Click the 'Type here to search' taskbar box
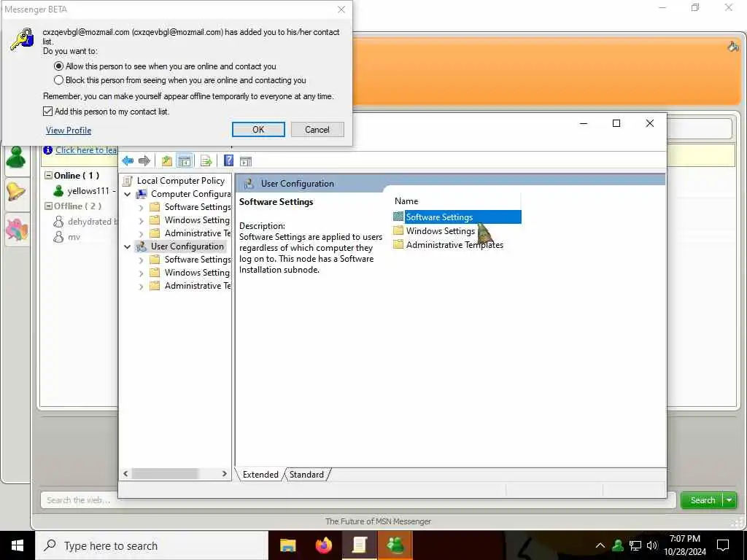This screenshot has height=560, width=747. 152,545
